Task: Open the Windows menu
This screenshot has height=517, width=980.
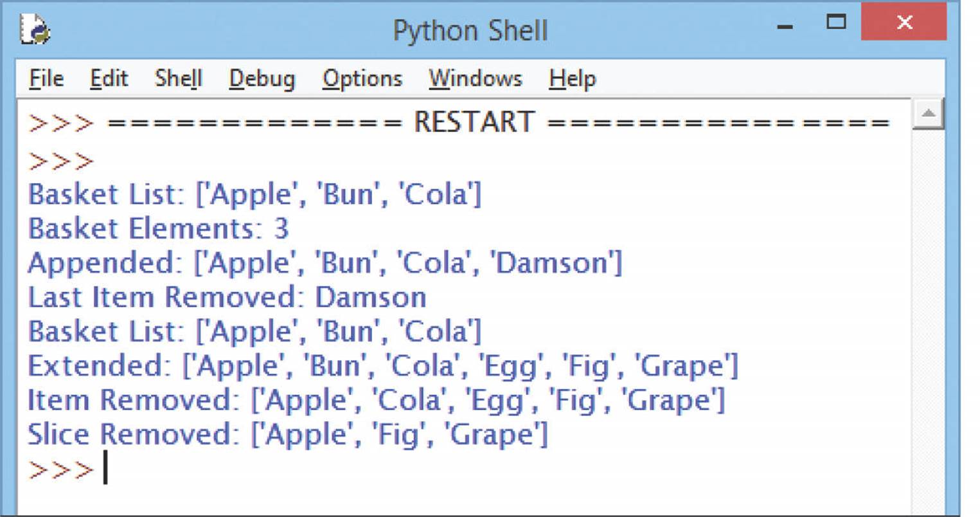Action: 475,78
